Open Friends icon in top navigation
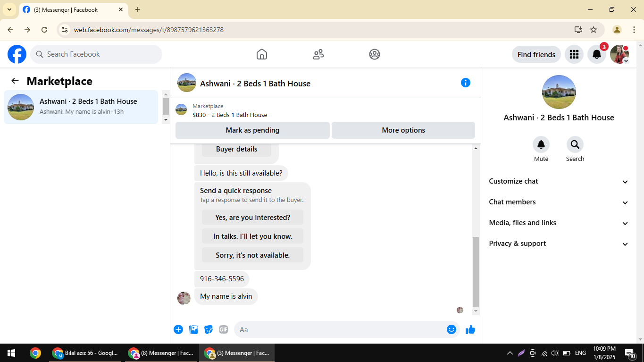This screenshot has height=362, width=644. (318, 54)
